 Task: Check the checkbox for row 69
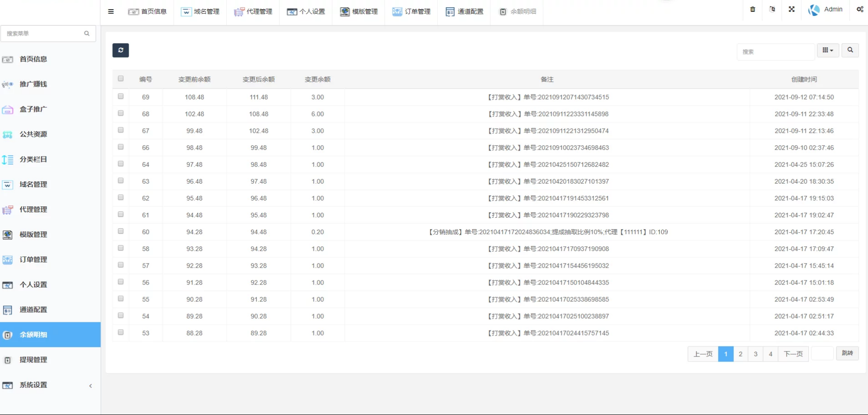tap(120, 96)
